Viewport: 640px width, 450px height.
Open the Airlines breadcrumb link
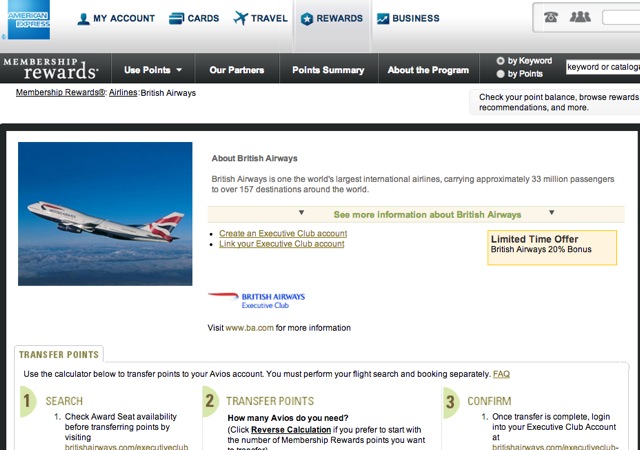(x=123, y=93)
